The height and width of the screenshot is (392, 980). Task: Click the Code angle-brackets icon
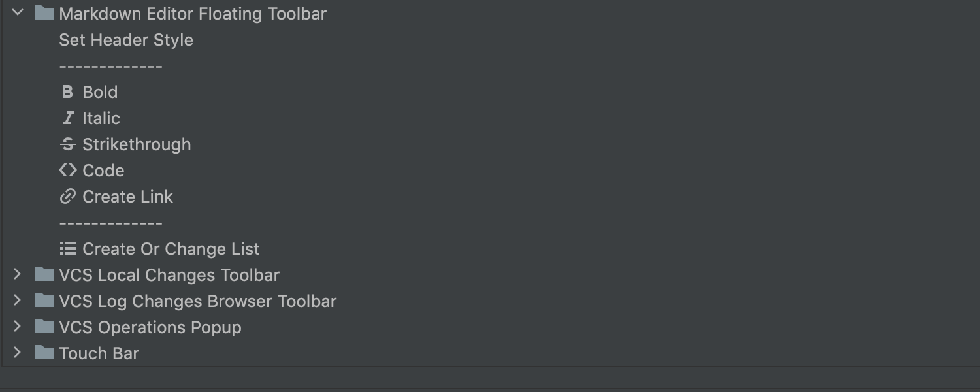pyautogui.click(x=68, y=171)
